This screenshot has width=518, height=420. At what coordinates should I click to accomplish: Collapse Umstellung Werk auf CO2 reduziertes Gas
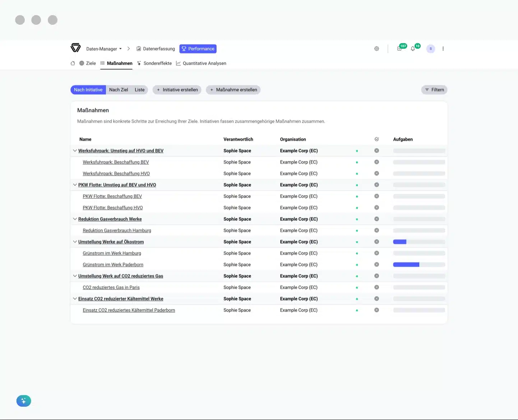point(75,276)
